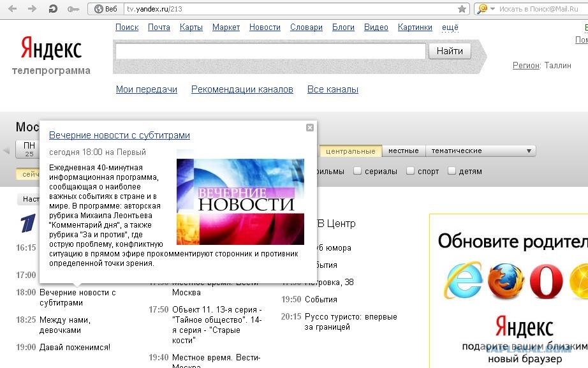Click the Петровка, 38 listing

coord(329,282)
